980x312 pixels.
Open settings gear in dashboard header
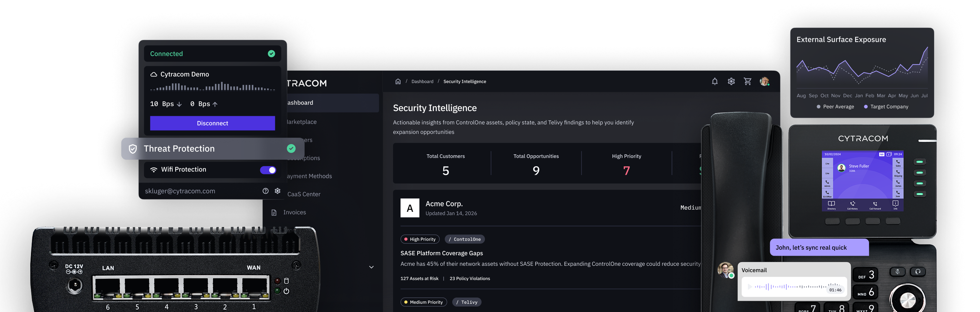click(731, 81)
